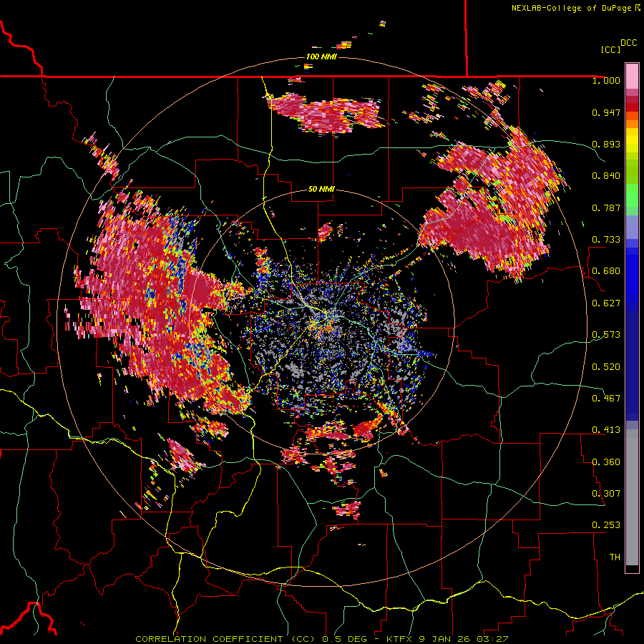Select the 0.520 scale value
Screen dimensions: 644x644
(606, 367)
